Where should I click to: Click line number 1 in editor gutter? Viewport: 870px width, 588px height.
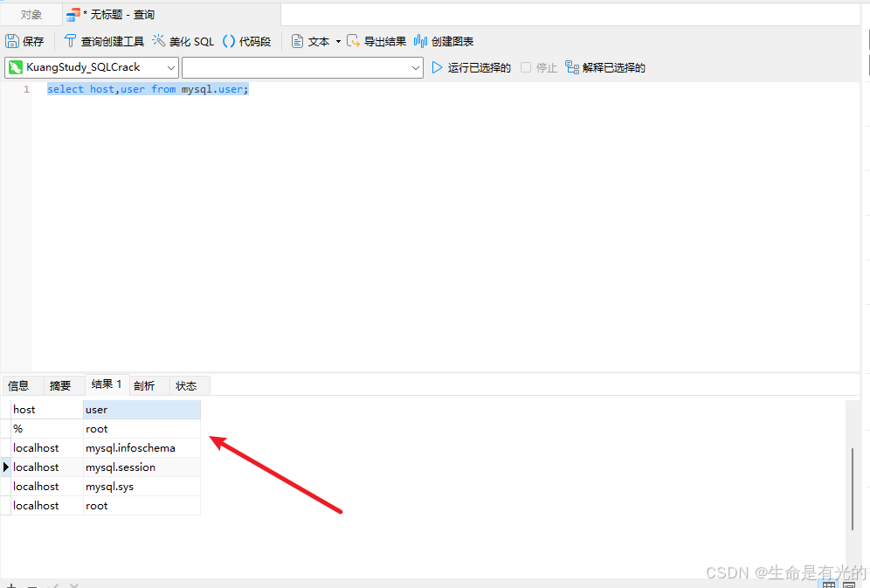pyautogui.click(x=26, y=89)
